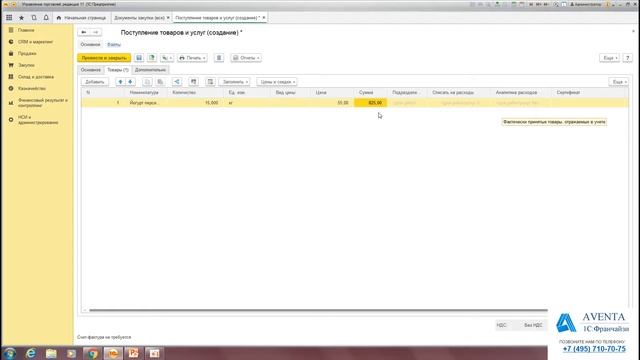The width and height of the screenshot is (640, 360).
Task: Open Цены и скидки dropdown
Action: coord(277,82)
